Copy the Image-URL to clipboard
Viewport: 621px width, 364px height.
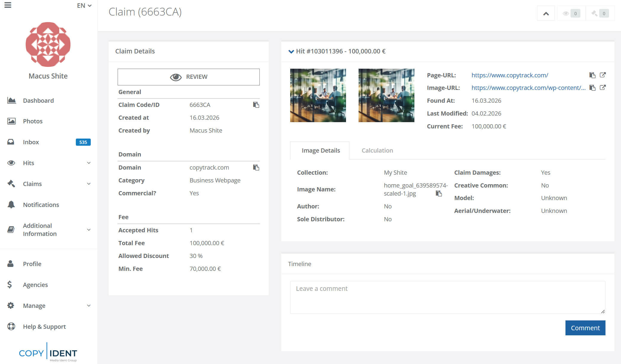(592, 88)
